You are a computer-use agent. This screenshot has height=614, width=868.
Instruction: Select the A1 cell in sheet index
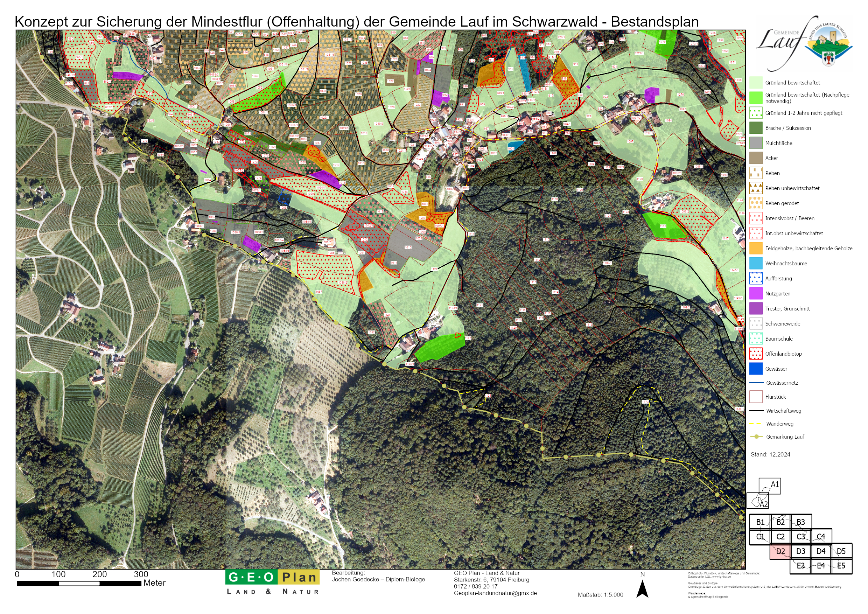pos(772,486)
